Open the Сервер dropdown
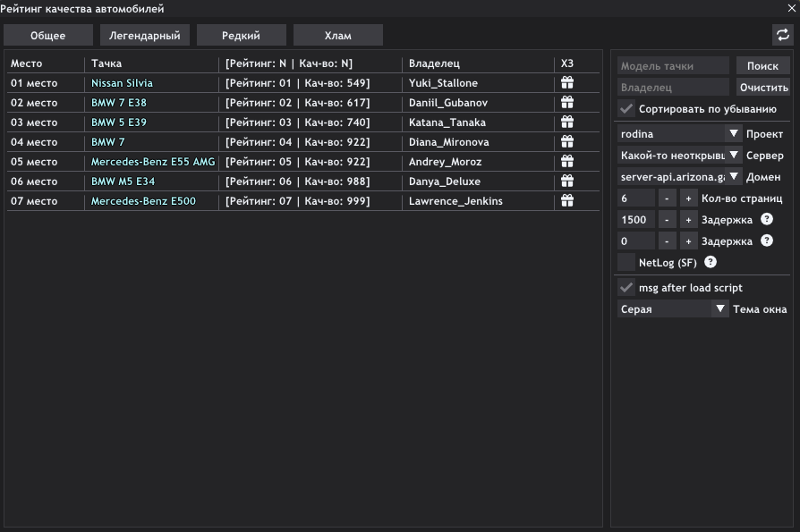This screenshot has height=532, width=800. coord(679,155)
